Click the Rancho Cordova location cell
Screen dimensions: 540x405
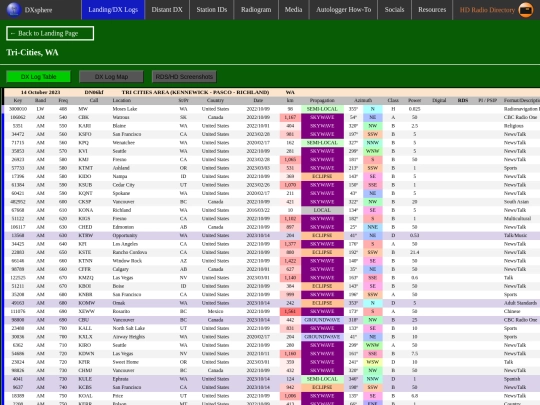click(129, 252)
